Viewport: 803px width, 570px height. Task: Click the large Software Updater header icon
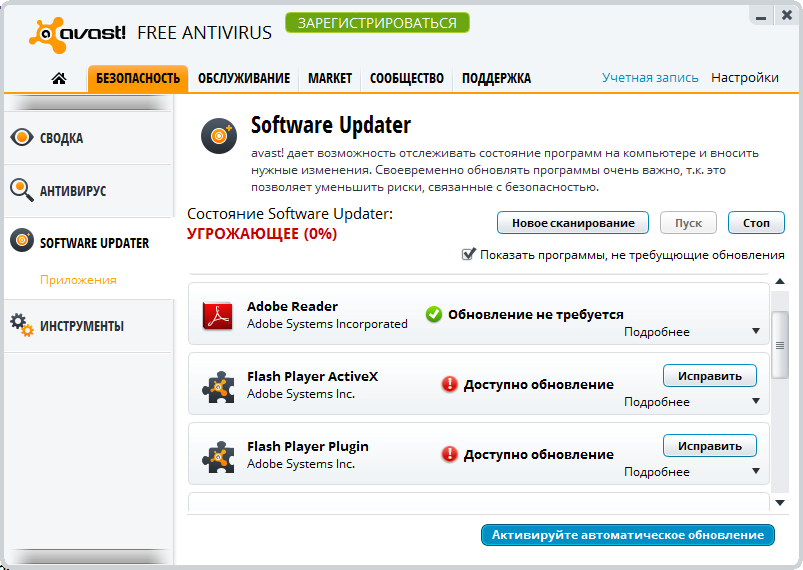219,136
